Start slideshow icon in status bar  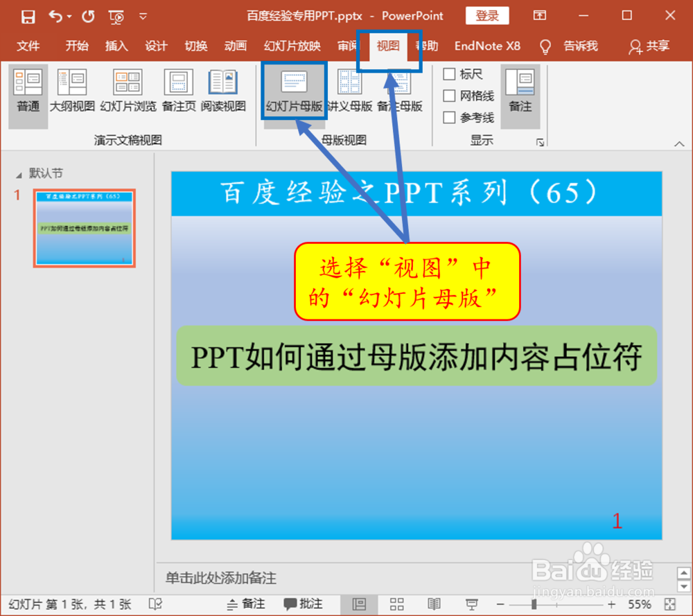pos(471,604)
